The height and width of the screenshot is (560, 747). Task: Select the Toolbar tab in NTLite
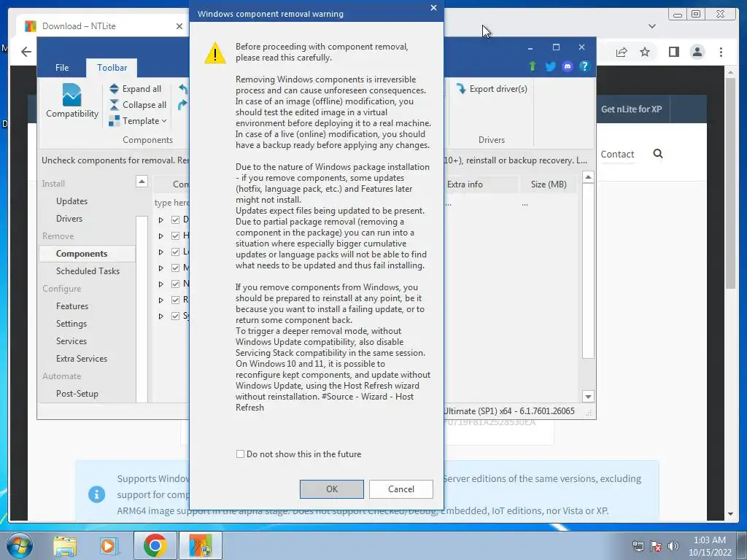click(x=112, y=68)
